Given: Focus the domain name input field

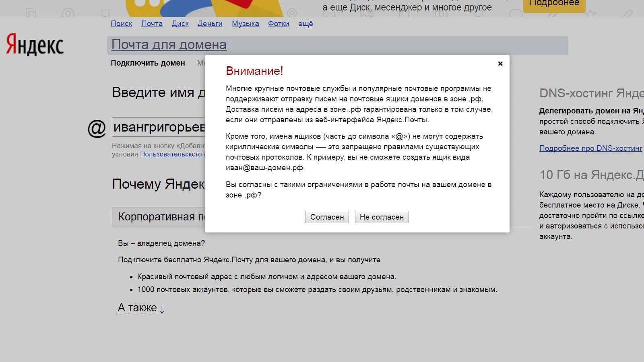Looking at the screenshot, I should pyautogui.click(x=159, y=127).
